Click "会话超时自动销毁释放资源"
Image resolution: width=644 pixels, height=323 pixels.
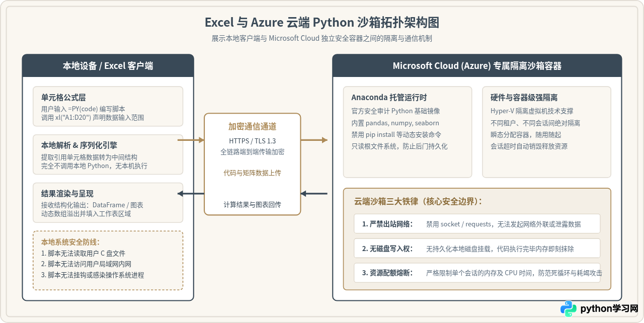coord(529,146)
